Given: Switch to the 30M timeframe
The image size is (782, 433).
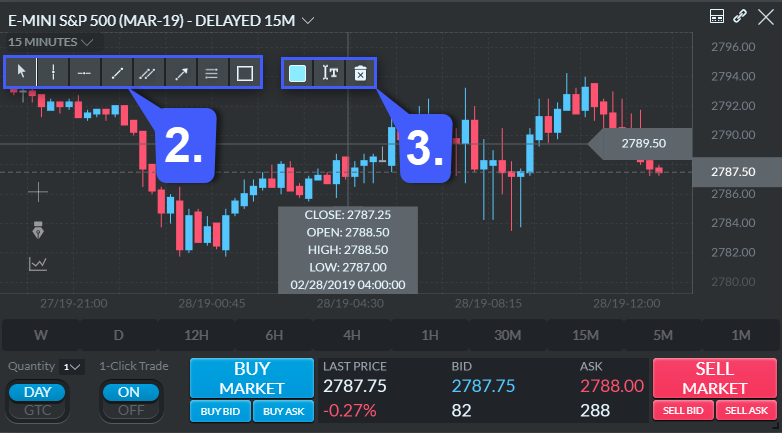Looking at the screenshot, I should click(507, 335).
